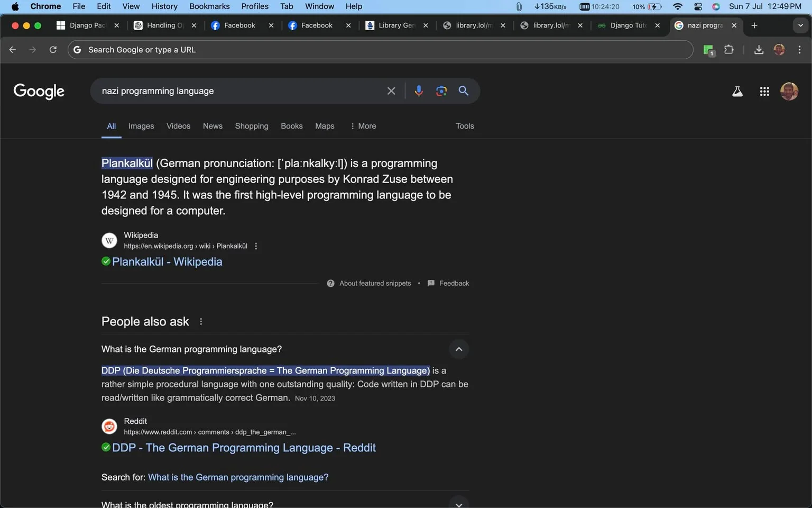Clear the search box with the X
This screenshot has width=812, height=508.
click(x=391, y=91)
